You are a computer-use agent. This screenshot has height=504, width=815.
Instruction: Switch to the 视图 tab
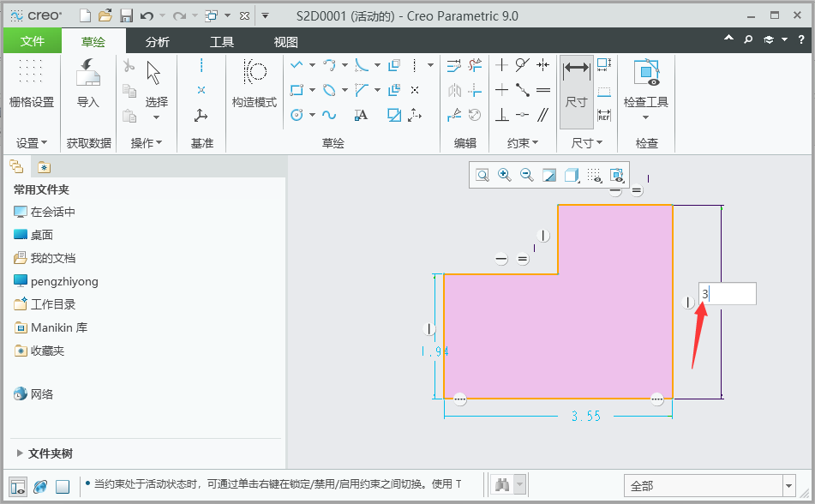[286, 42]
